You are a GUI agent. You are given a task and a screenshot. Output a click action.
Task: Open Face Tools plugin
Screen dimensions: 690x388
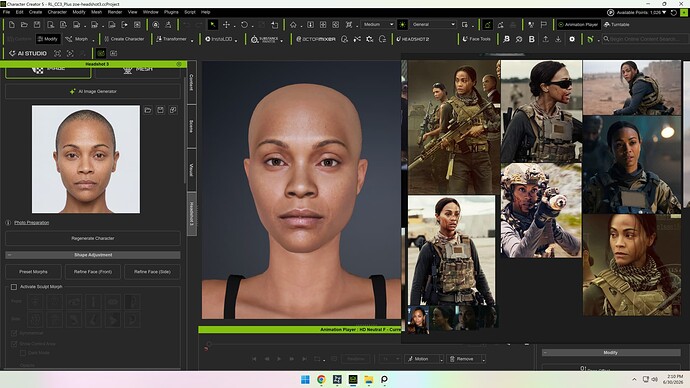pos(477,39)
